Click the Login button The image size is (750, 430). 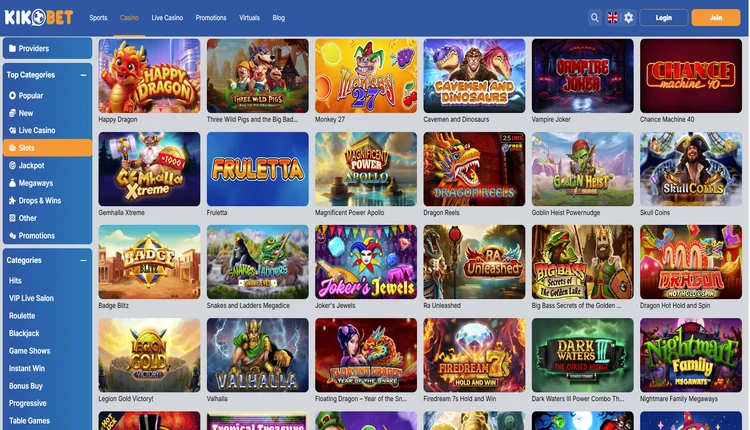663,18
